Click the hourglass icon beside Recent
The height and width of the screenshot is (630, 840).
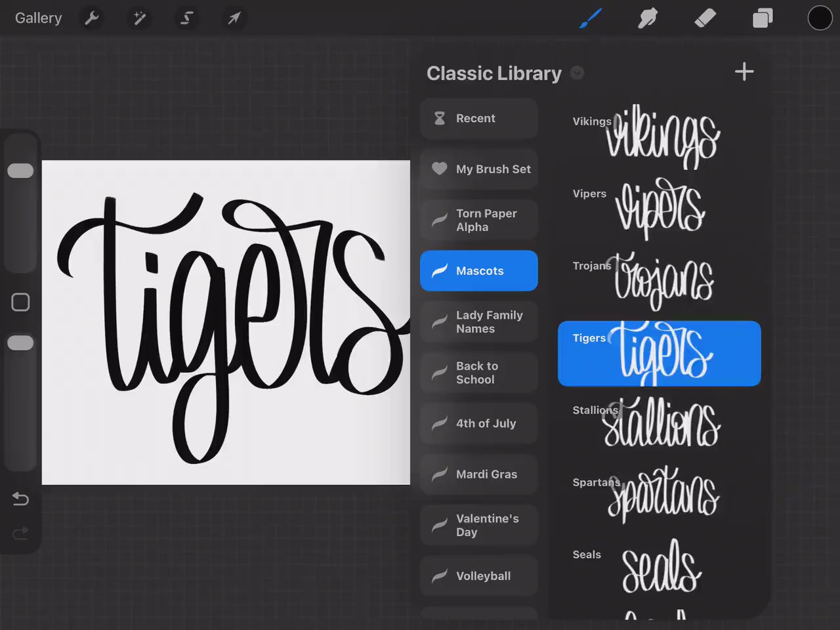coord(440,118)
